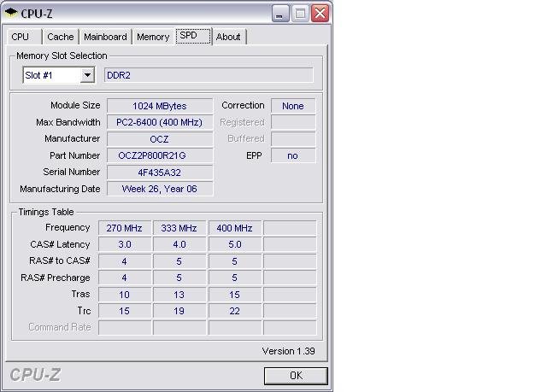
Task: Click the SPD tab
Action: [x=188, y=36]
